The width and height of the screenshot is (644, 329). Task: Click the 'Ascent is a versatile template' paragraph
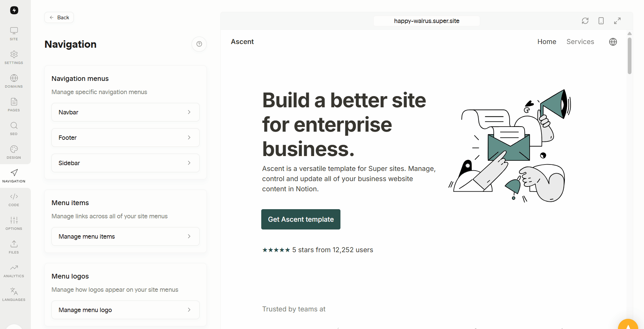pyautogui.click(x=349, y=179)
